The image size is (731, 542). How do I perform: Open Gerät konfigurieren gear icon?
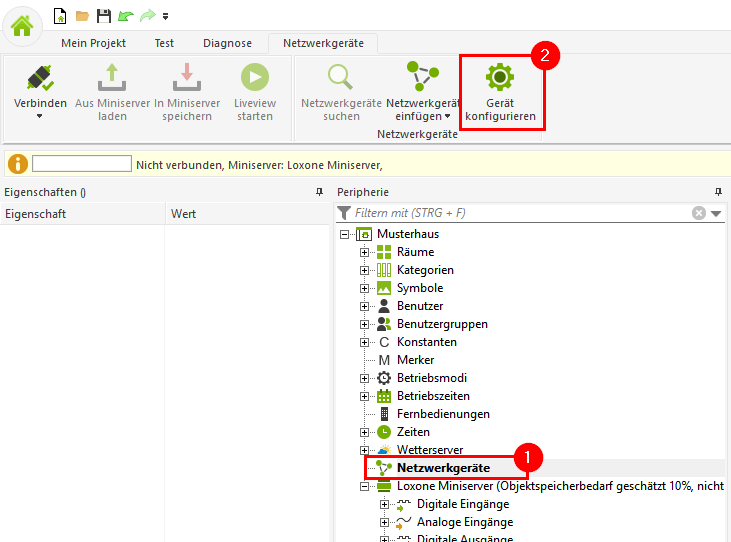point(499,78)
